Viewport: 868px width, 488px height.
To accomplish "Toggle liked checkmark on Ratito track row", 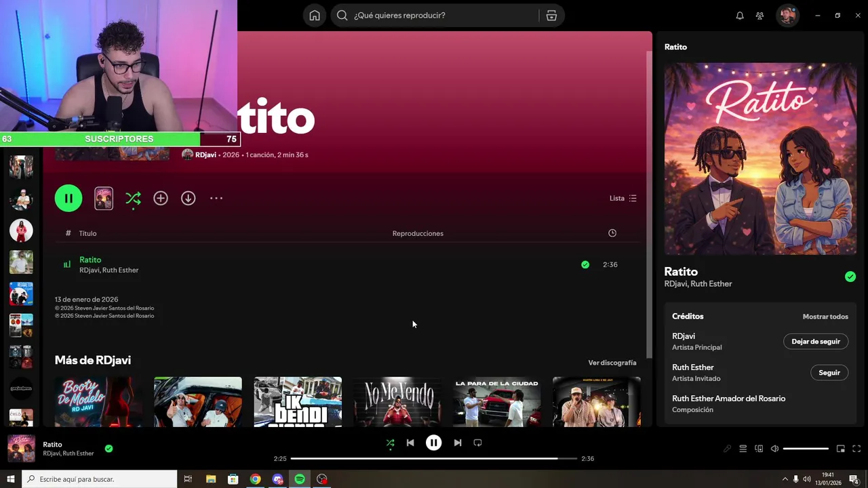I will (x=585, y=264).
